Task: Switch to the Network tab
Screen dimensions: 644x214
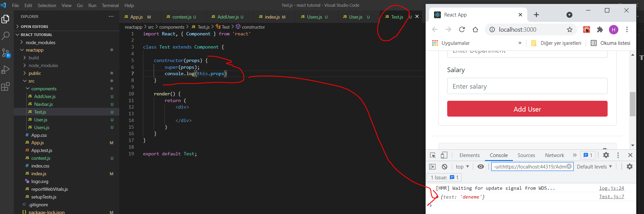Action: [x=554, y=155]
